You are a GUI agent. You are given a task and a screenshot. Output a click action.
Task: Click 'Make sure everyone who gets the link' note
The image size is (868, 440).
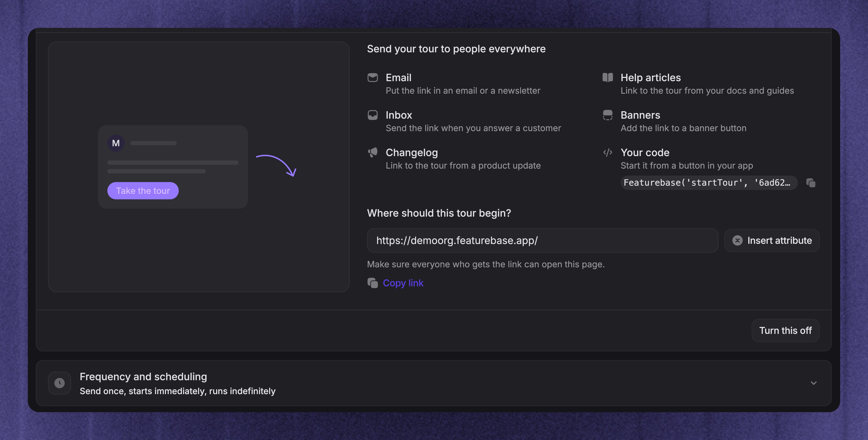486,264
